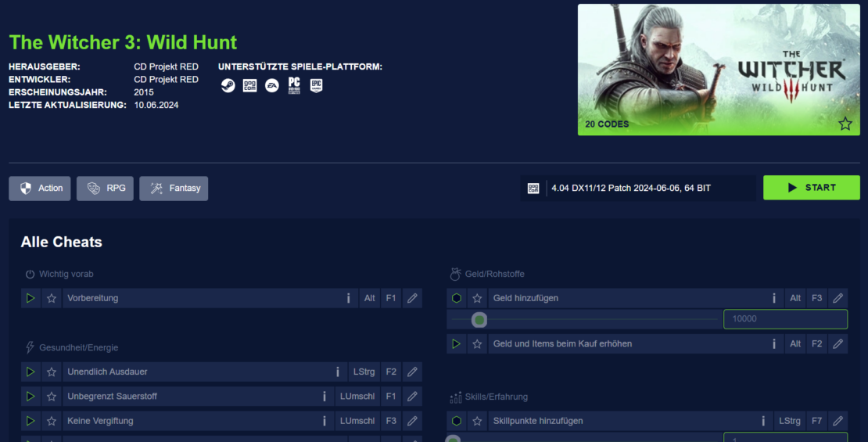
Task: Click the LStrg key badge for Unendlich Ausdauer
Action: [x=364, y=372]
